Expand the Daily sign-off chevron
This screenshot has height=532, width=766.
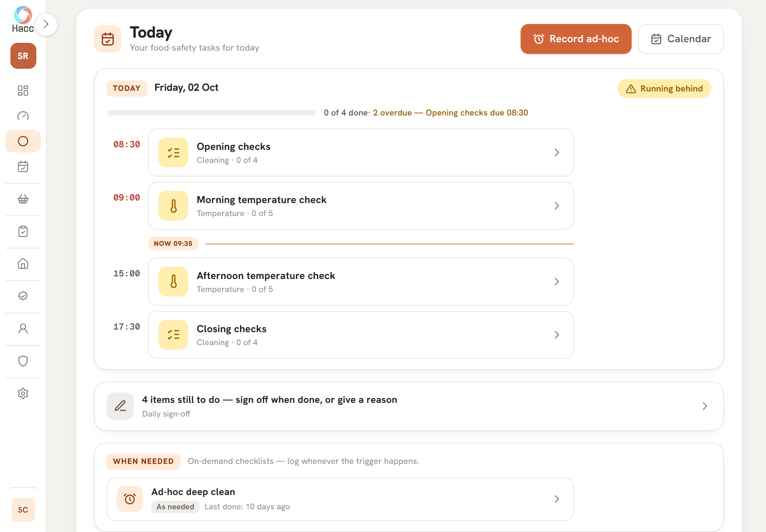click(704, 406)
